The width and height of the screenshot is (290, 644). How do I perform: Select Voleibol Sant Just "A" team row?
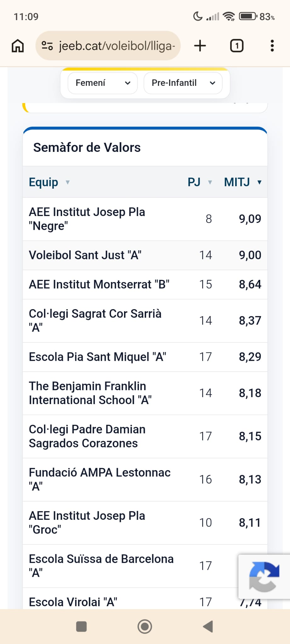click(145, 255)
